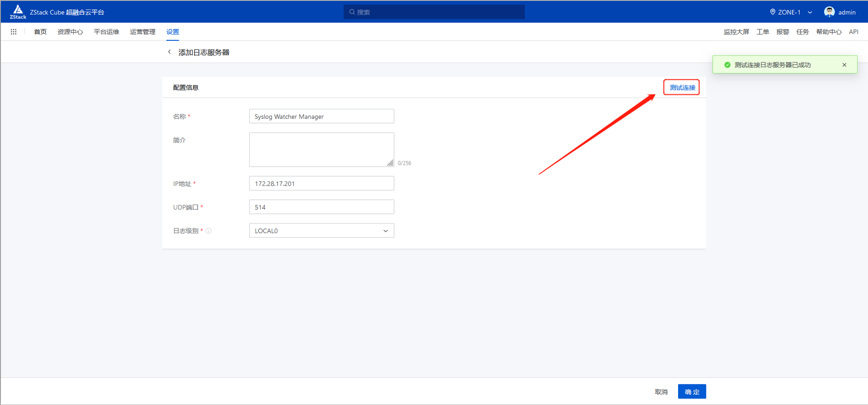Click the 测试连接 link
Image resolution: width=868 pixels, height=405 pixels.
point(681,87)
